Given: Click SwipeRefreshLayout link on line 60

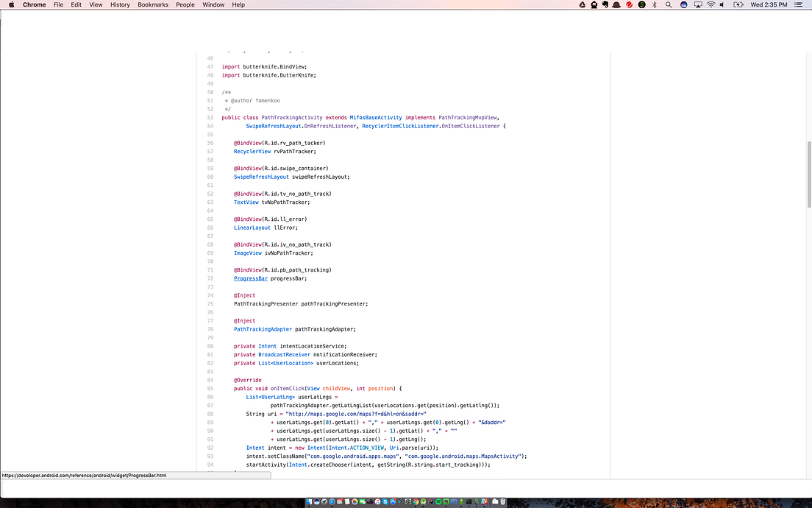Looking at the screenshot, I should tap(261, 177).
